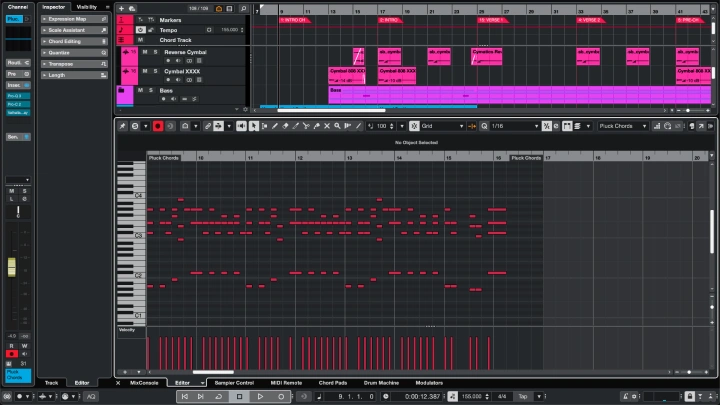The image size is (720, 405).
Task: Close the lower zone with X button
Action: [118, 382]
